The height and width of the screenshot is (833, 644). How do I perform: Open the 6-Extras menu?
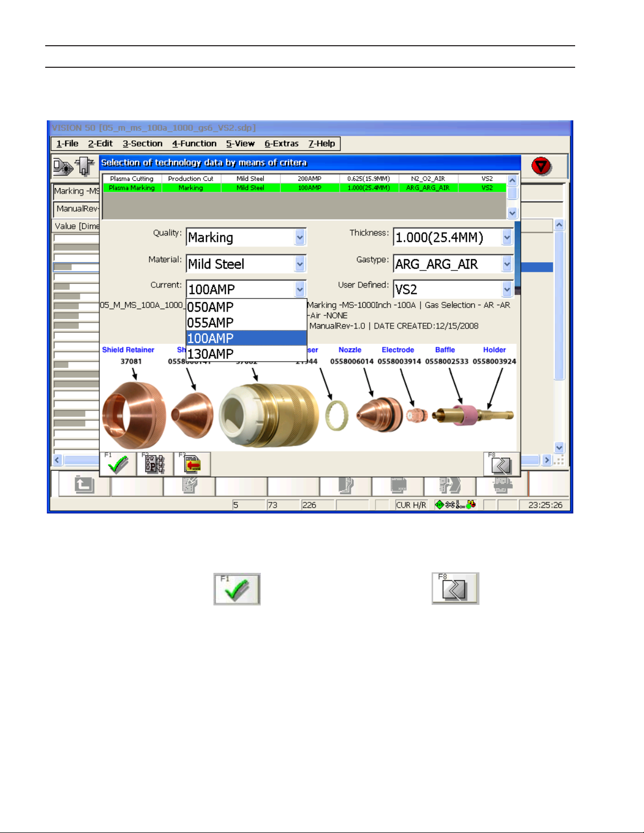(281, 143)
